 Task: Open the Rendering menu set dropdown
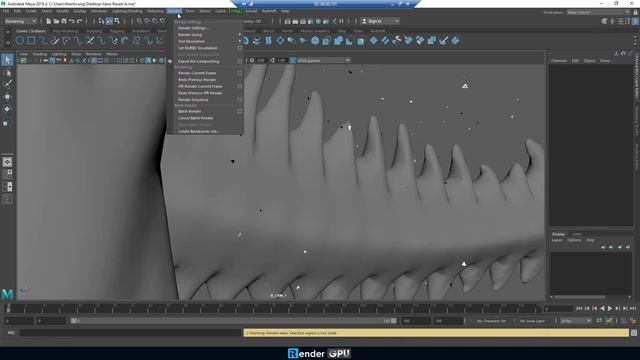[20, 21]
